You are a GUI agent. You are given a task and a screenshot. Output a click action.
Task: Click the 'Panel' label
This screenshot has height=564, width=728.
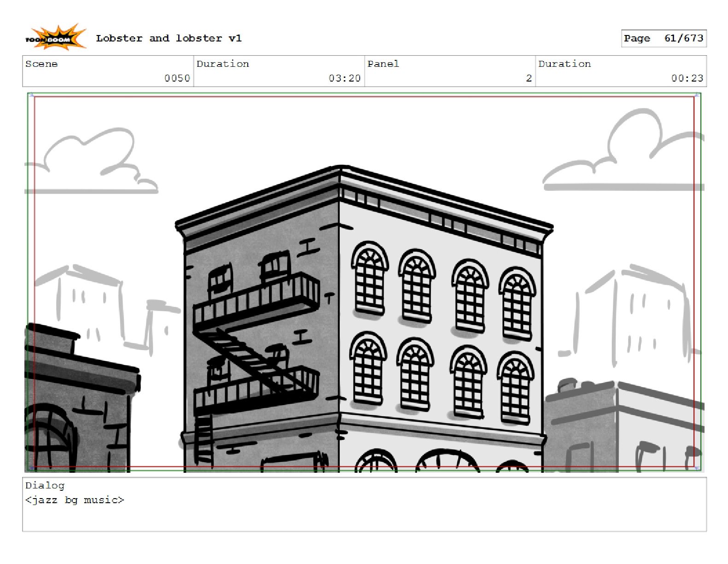(383, 64)
